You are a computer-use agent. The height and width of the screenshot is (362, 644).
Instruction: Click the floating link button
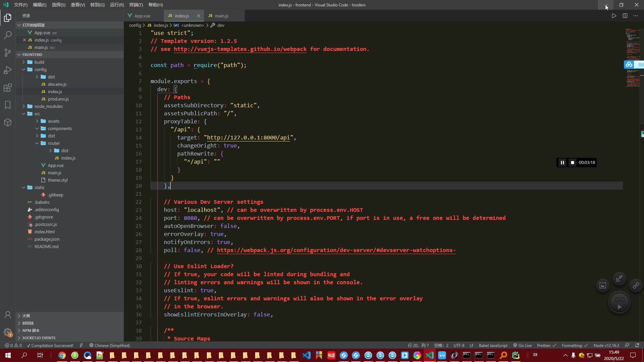click(636, 286)
